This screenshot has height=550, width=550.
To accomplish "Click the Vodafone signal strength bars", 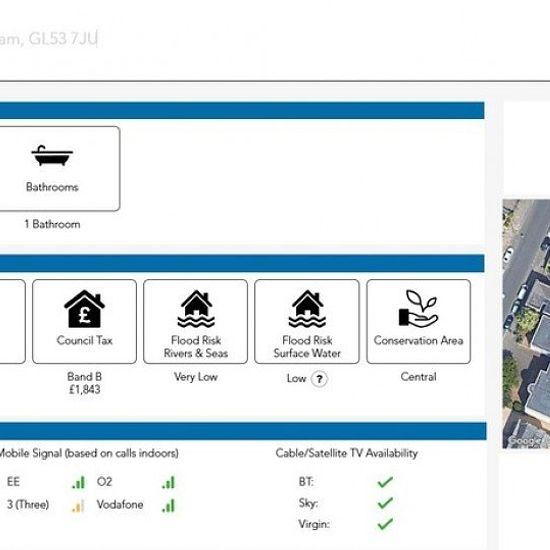I will (x=168, y=505).
